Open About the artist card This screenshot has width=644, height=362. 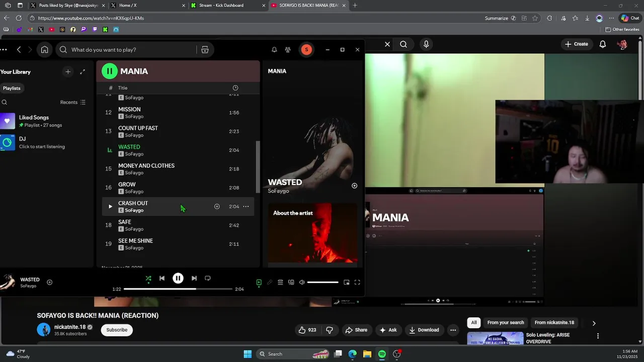coord(312,234)
